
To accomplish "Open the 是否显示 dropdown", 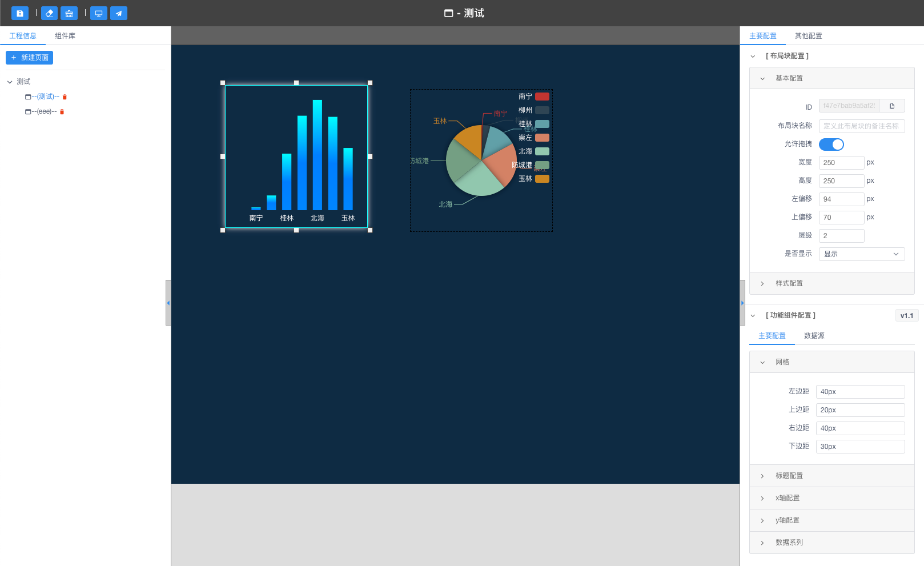I will click(x=861, y=254).
